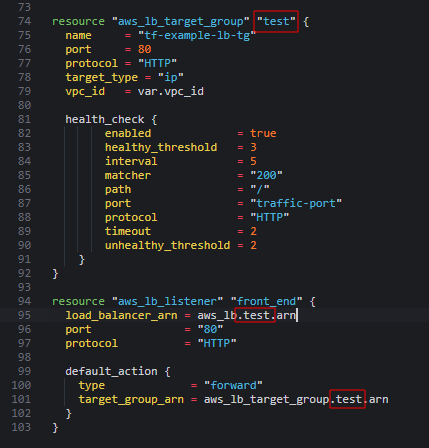Click aws_lb_target_group.test.arn on line 101
Viewport: 429px width, 448px height.
pos(296,399)
